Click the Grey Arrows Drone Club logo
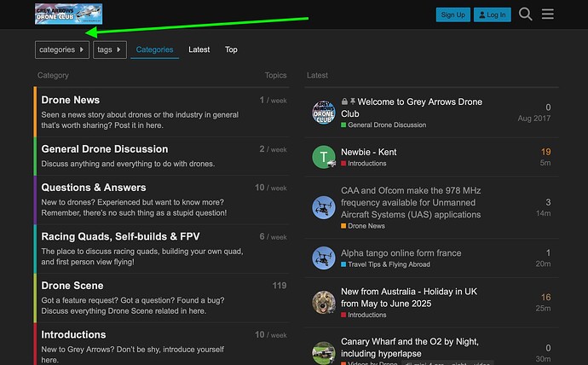 69,14
